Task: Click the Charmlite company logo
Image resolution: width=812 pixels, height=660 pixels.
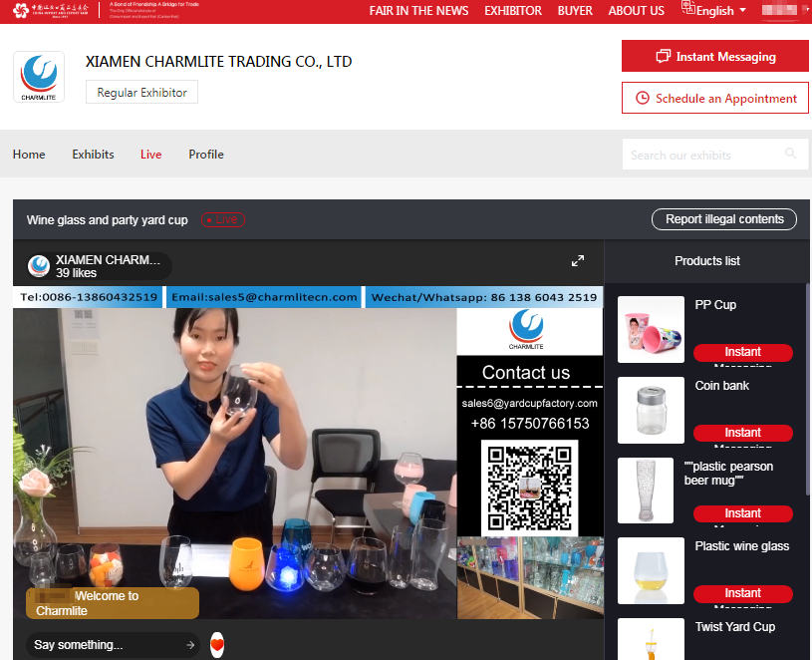Action: [x=39, y=77]
